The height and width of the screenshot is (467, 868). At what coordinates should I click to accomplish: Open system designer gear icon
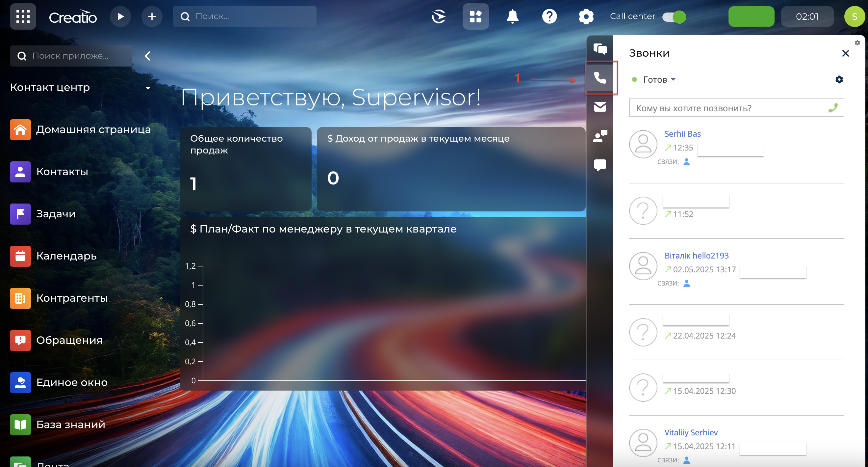click(586, 16)
